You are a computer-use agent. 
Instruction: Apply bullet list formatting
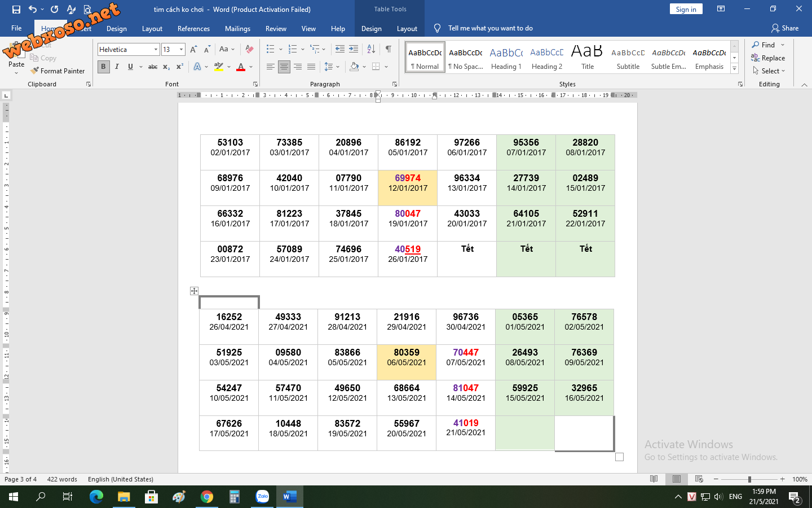coord(271,49)
